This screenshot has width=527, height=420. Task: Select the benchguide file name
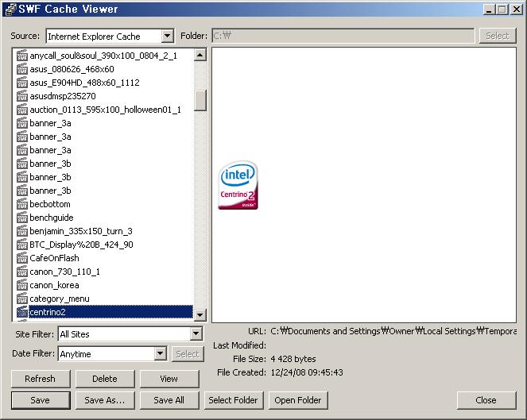pyautogui.click(x=52, y=218)
